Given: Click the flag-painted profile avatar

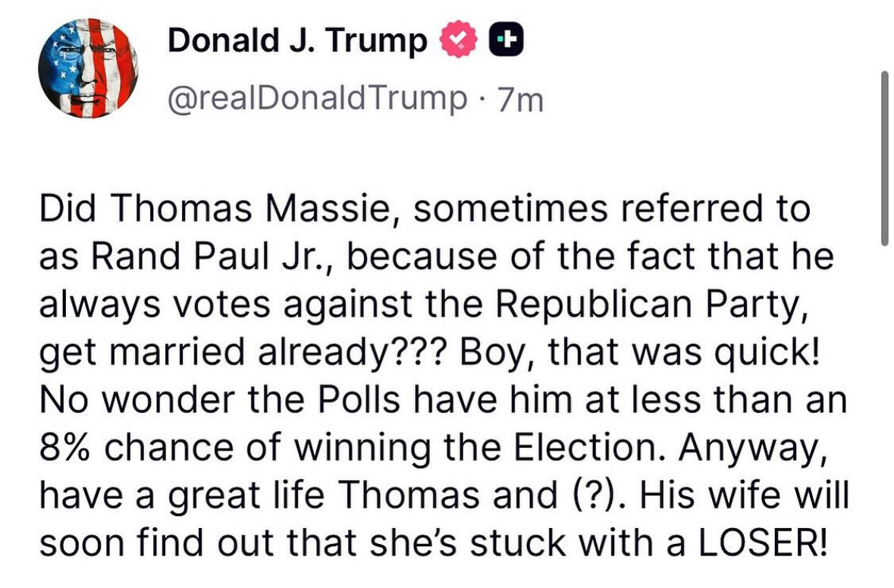Looking at the screenshot, I should (x=81, y=75).
